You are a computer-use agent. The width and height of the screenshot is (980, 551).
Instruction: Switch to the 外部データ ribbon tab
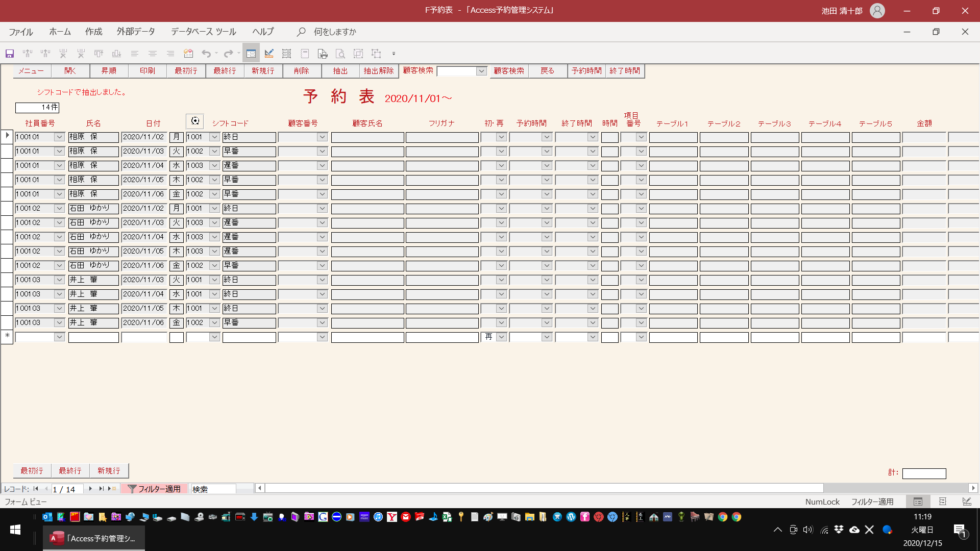(x=136, y=32)
